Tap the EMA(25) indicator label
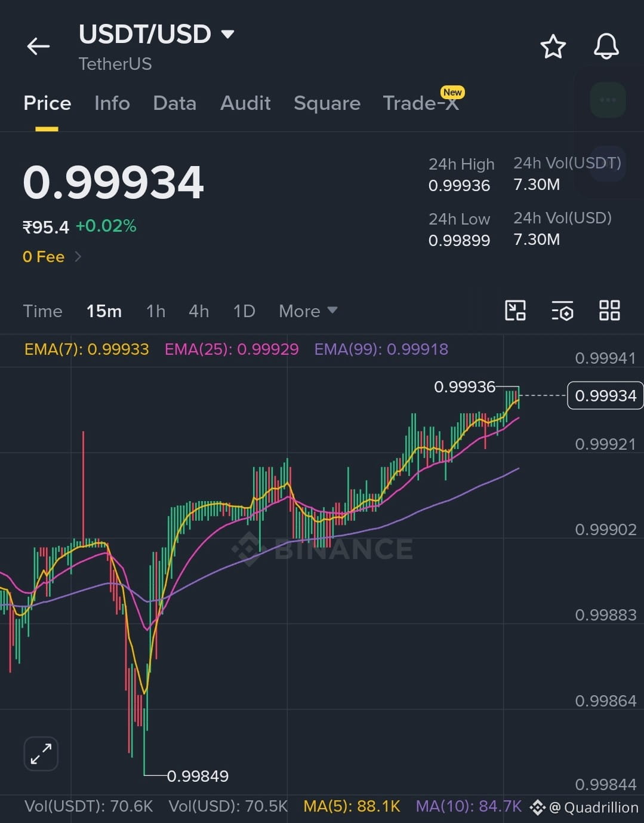Viewport: 644px width, 823px height. click(232, 349)
